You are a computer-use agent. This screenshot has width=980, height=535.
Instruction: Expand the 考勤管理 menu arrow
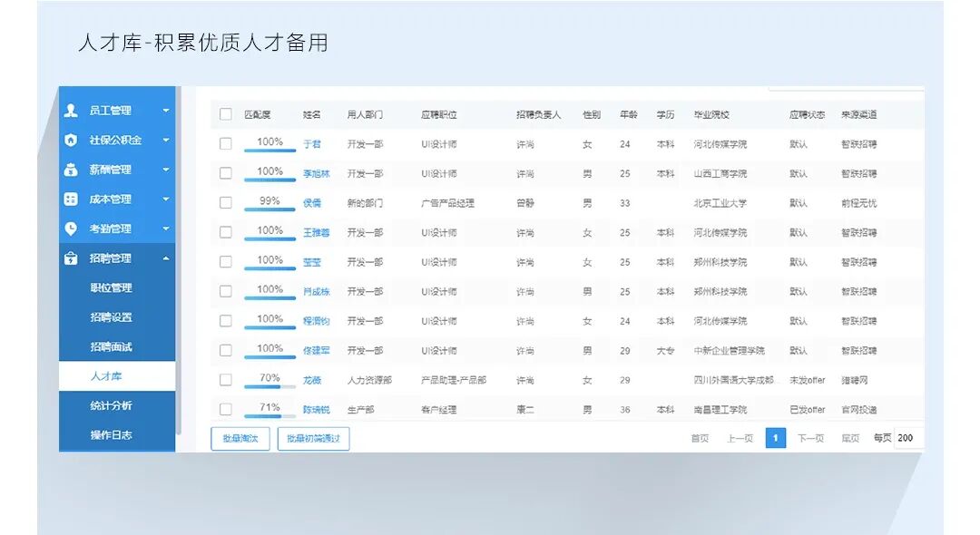[166, 229]
